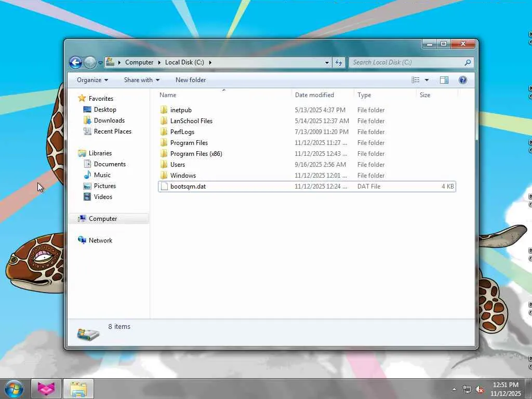Open the Pictures library

[x=105, y=185]
